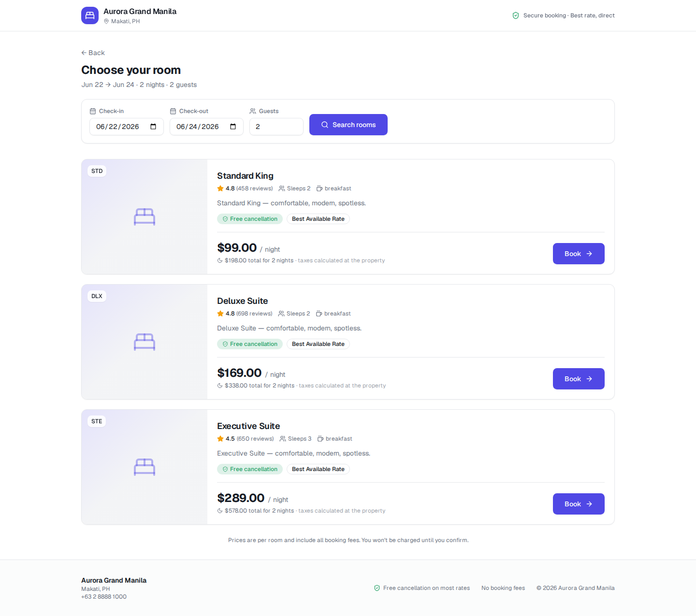Click Deluxe Suite Free cancellation badge
This screenshot has width=696, height=616.
point(250,344)
